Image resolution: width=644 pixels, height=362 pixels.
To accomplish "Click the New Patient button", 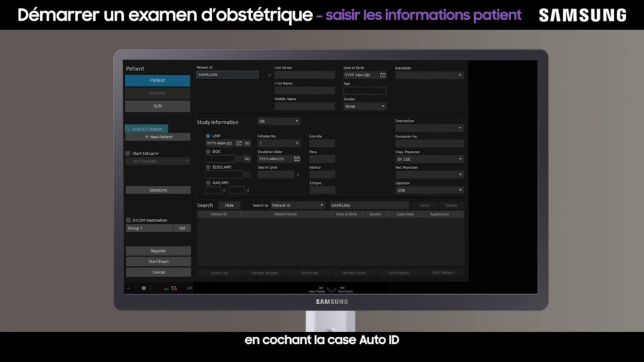I will click(x=158, y=136).
